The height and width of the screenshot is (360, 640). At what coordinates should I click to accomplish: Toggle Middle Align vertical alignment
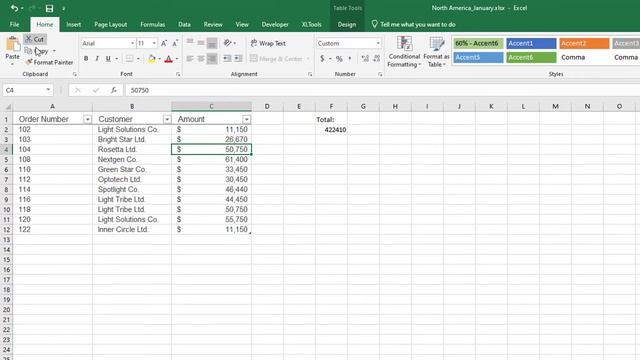click(x=201, y=43)
